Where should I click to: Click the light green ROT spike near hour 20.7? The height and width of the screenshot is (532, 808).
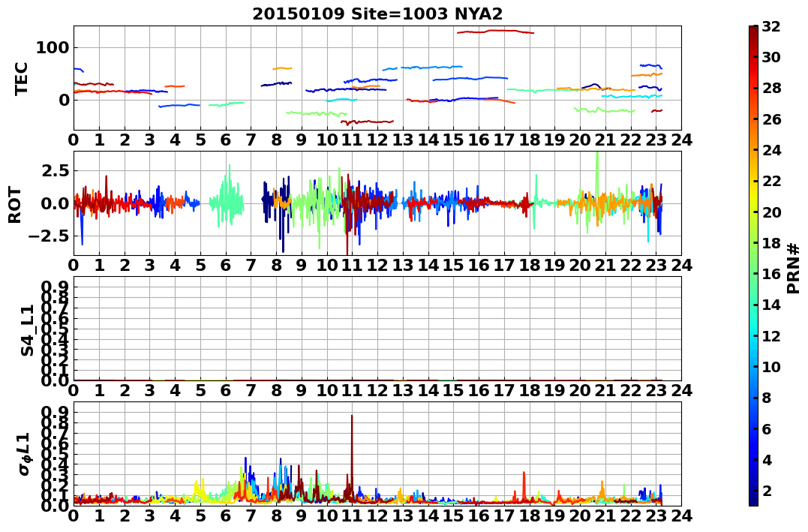tap(596, 176)
